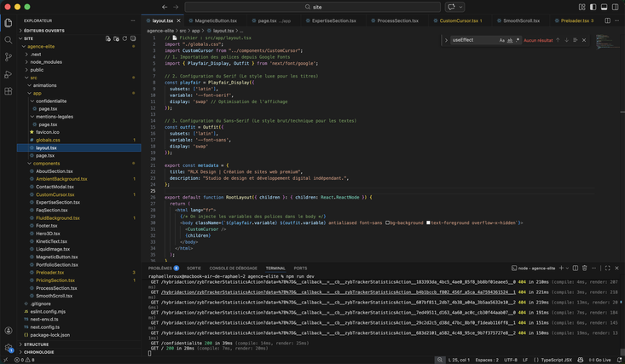Expand the node_modules folder
The image size is (625, 364).
pos(46,61)
